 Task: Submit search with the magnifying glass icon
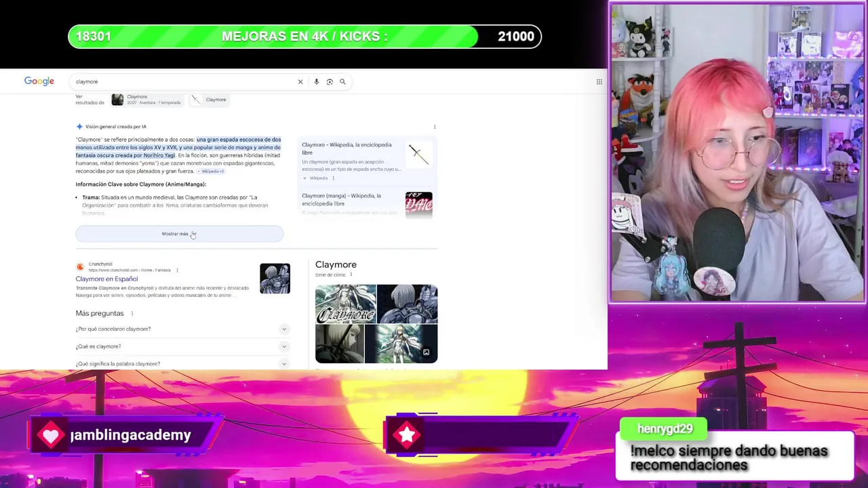click(342, 81)
